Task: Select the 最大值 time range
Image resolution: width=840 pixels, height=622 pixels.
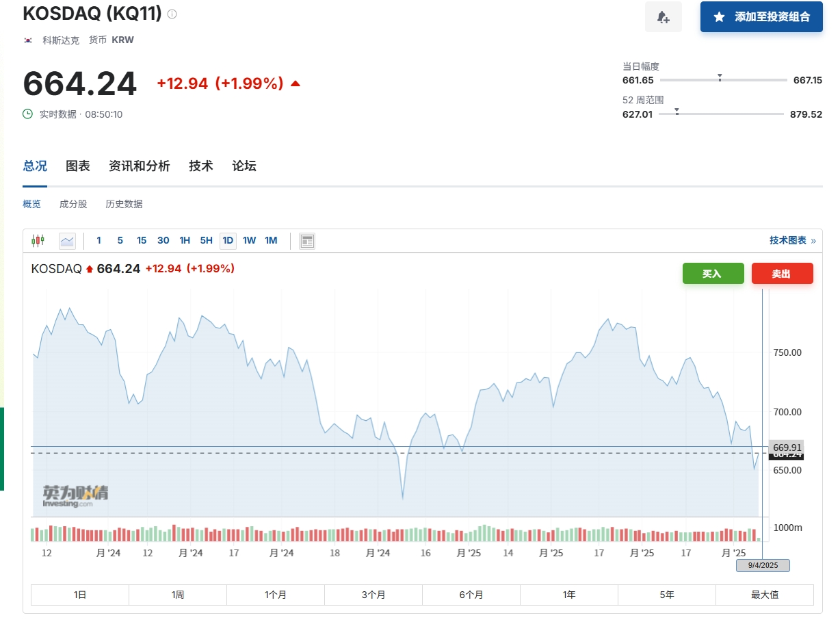Action: tap(764, 595)
